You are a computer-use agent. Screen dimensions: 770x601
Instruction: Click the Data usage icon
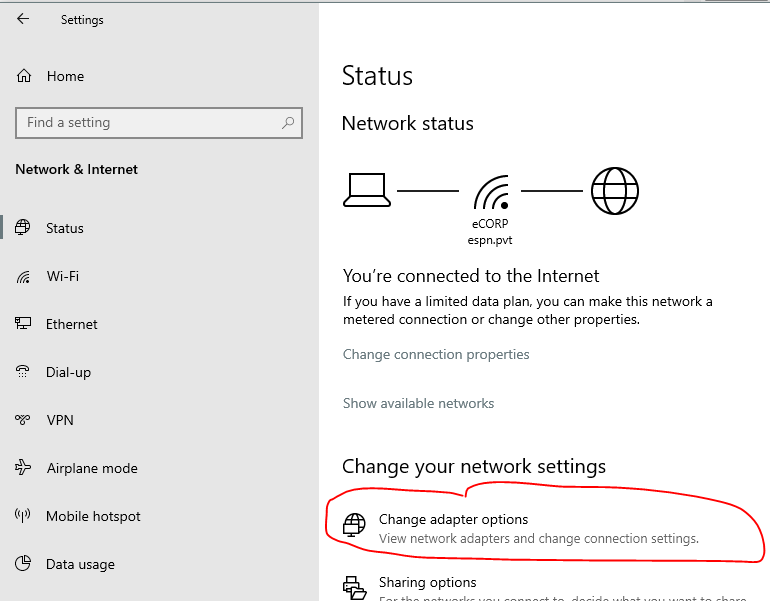click(x=24, y=564)
